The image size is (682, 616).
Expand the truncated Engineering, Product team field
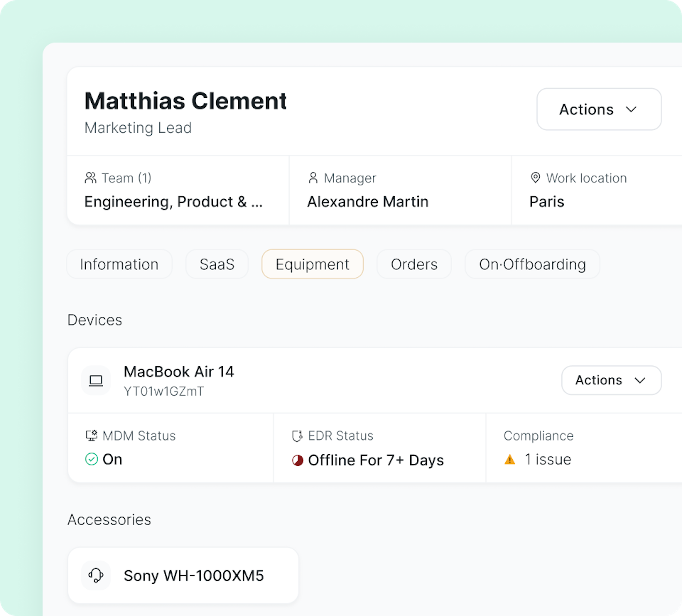tap(173, 202)
